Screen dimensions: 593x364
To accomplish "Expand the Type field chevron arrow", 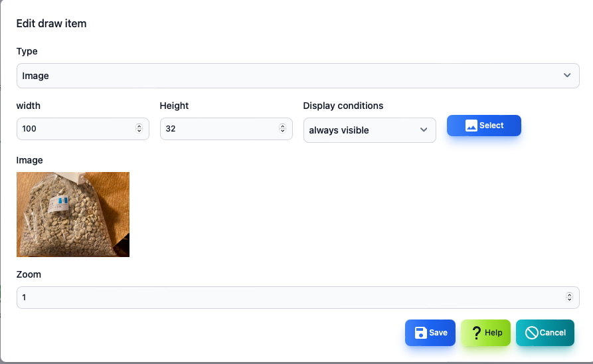I will coord(567,75).
